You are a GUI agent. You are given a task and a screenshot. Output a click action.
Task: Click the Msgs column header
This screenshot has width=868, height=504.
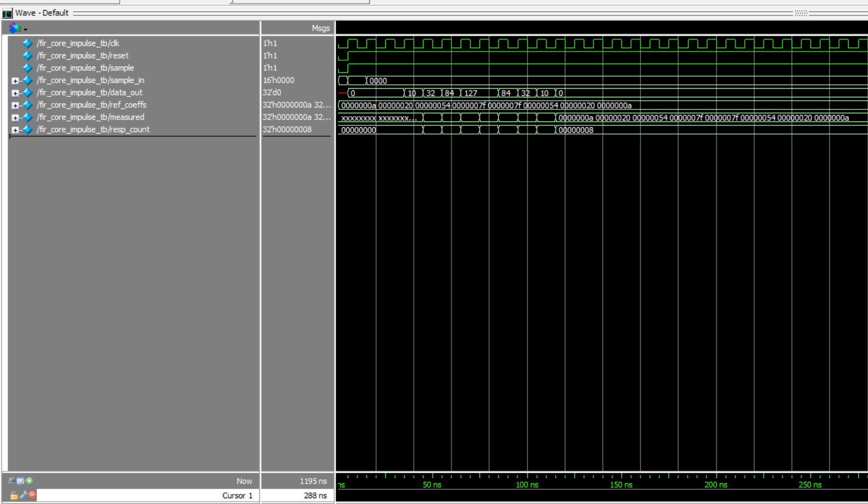[x=321, y=28]
